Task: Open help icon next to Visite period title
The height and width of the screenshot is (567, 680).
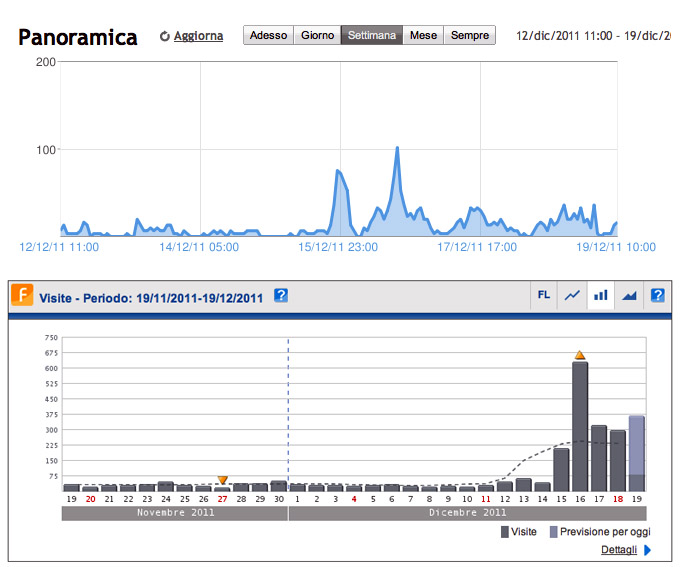Action: [x=281, y=295]
